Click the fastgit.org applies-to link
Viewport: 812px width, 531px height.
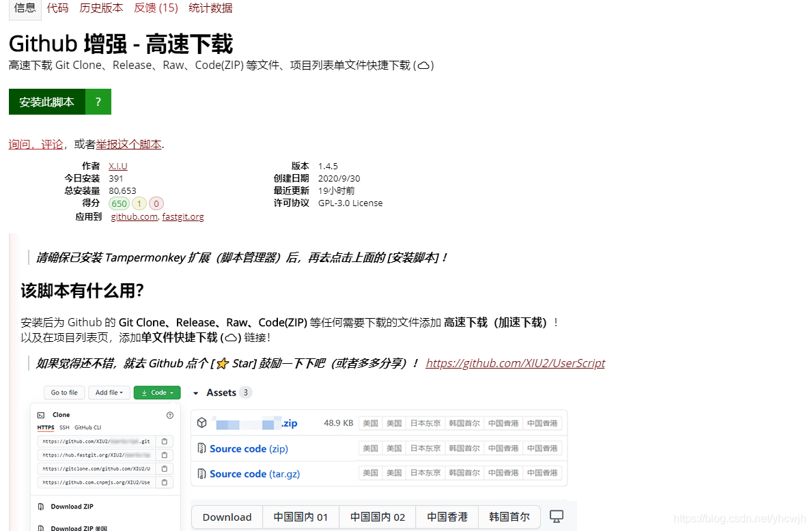[183, 217]
